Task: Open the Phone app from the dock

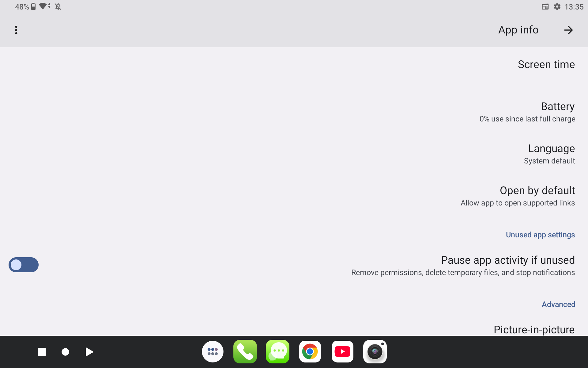Action: pos(245,352)
